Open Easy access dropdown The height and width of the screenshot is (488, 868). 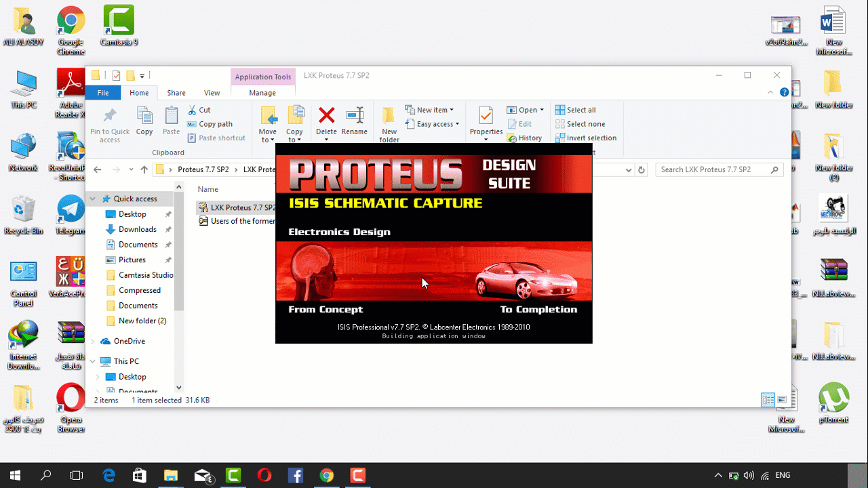click(x=432, y=124)
